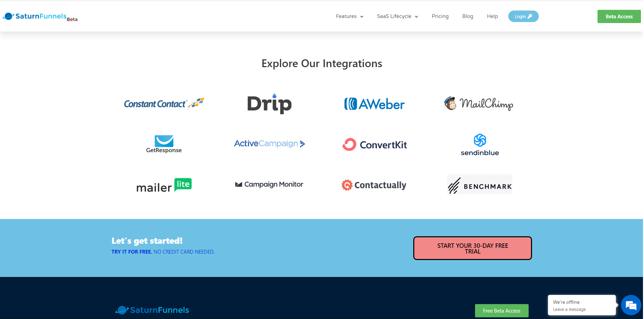This screenshot has height=319, width=644.
Task: Click the Campaign Monitor integration logo
Action: pos(269,184)
